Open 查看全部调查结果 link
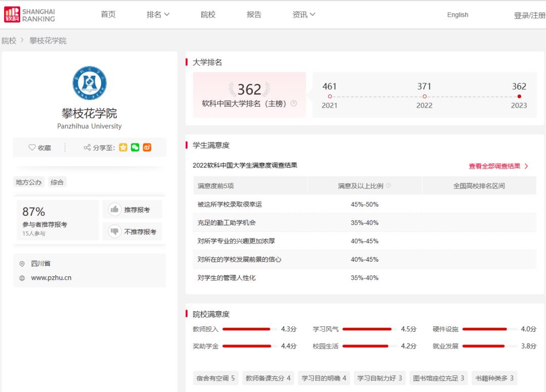This screenshot has height=392, width=546. click(x=498, y=166)
